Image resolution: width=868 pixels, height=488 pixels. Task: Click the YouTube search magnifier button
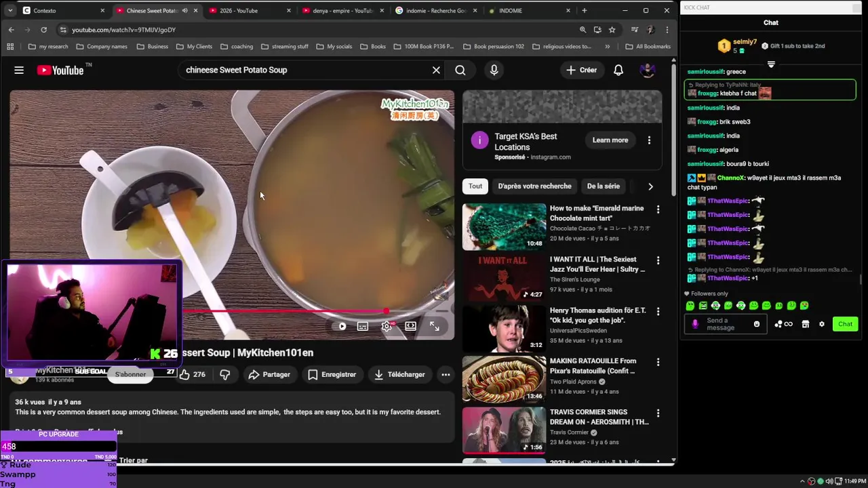[460, 70]
